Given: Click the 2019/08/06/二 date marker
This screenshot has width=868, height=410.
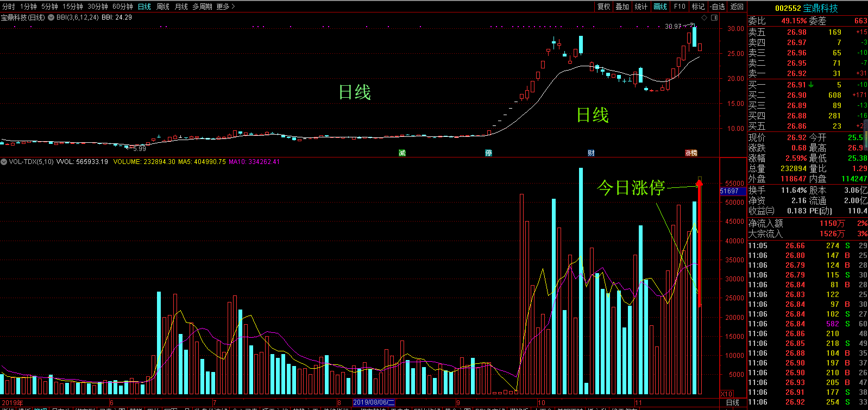Looking at the screenshot, I should click(374, 402).
